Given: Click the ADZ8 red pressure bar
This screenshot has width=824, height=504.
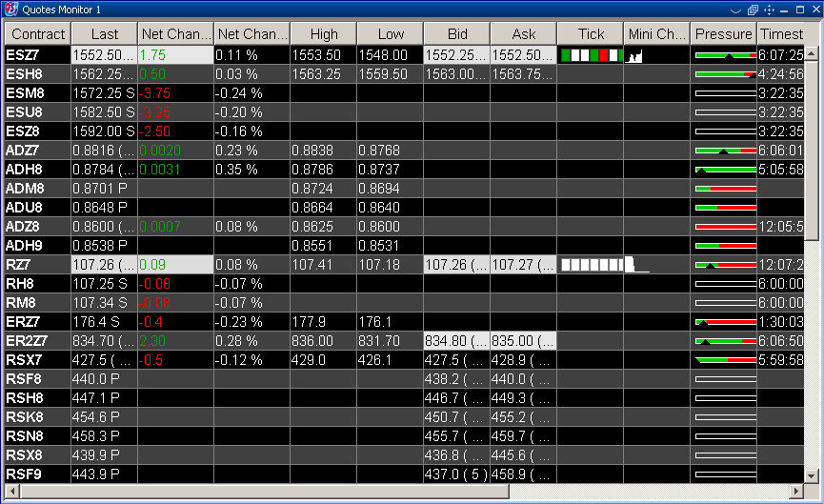Looking at the screenshot, I should (726, 227).
